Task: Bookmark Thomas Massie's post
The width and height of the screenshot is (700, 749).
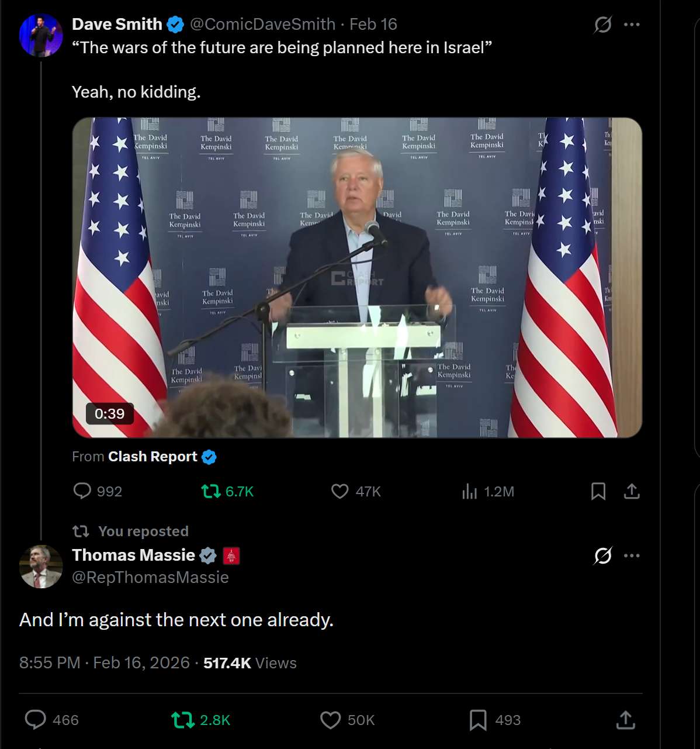Action: tap(478, 720)
